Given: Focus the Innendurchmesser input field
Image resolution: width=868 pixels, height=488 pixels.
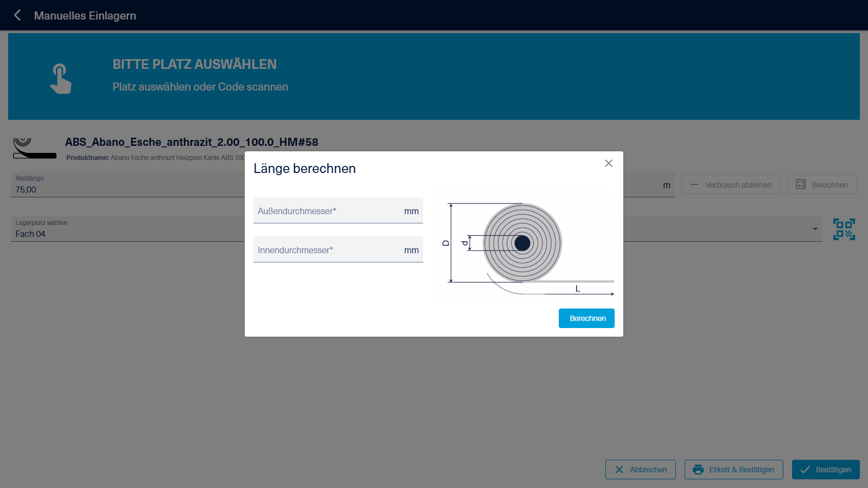Looking at the screenshot, I should (328, 250).
